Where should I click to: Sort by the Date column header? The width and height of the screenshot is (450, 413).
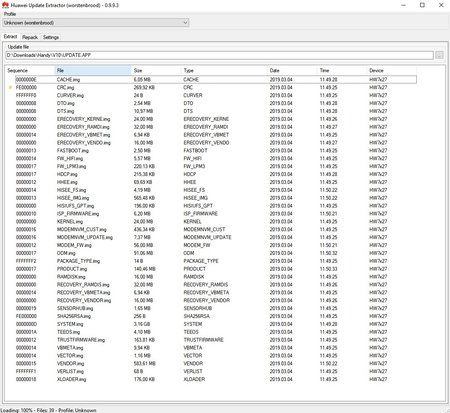tap(293, 70)
